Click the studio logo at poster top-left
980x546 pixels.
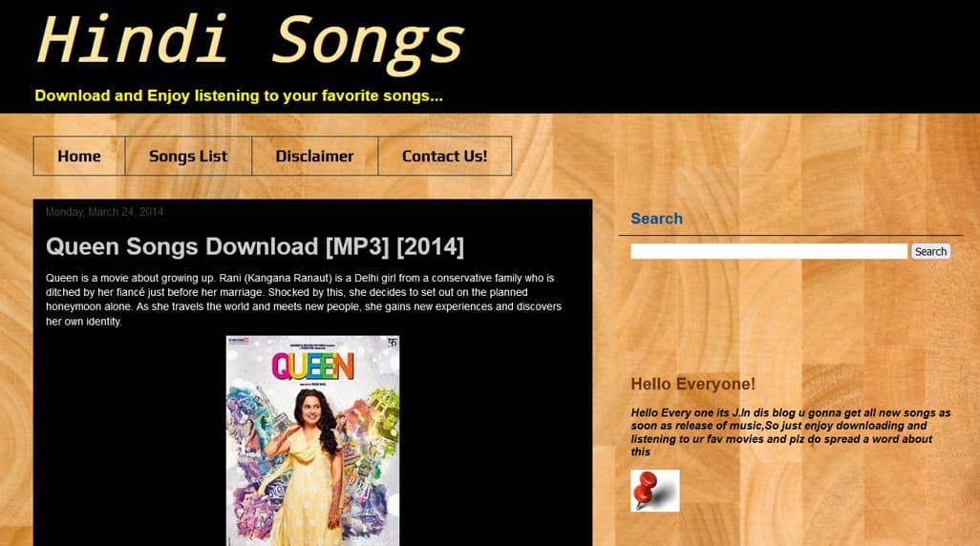click(238, 341)
